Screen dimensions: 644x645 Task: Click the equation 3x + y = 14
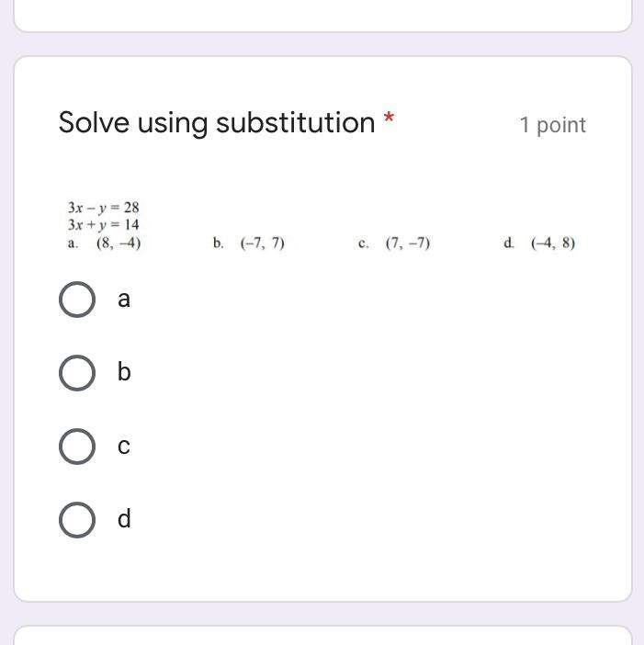pos(103,224)
